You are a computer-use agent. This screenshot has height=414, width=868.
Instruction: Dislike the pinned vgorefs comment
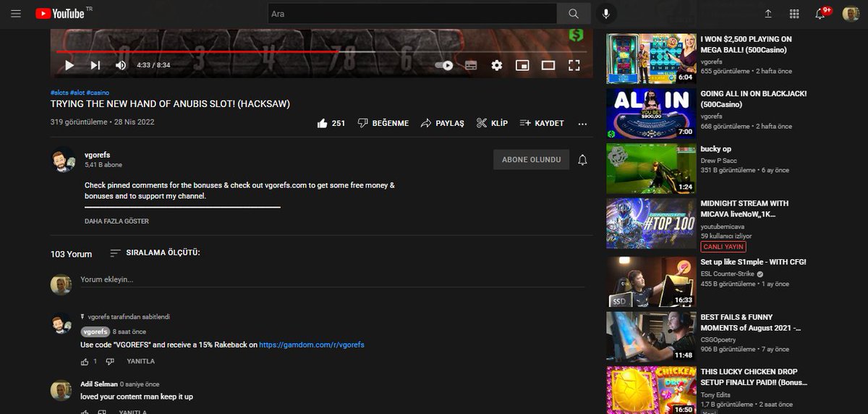click(x=110, y=361)
